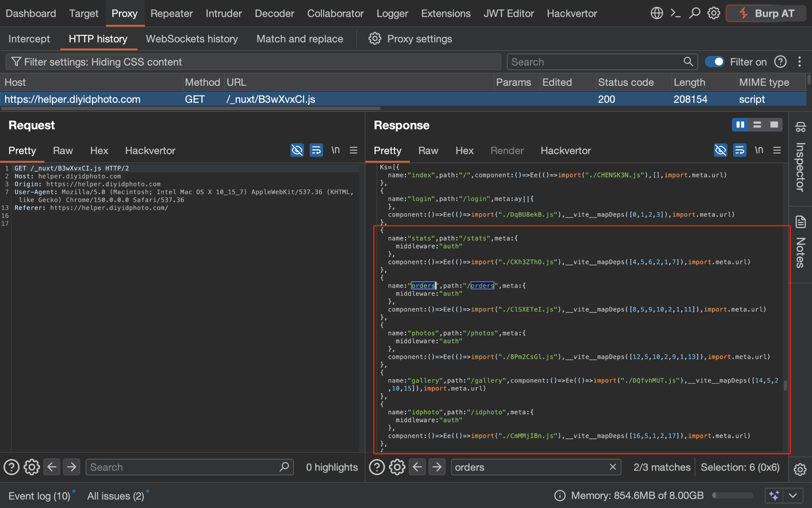This screenshot has height=508, width=812.
Task: Open Request Hackvertor view tab
Action: pos(150,150)
